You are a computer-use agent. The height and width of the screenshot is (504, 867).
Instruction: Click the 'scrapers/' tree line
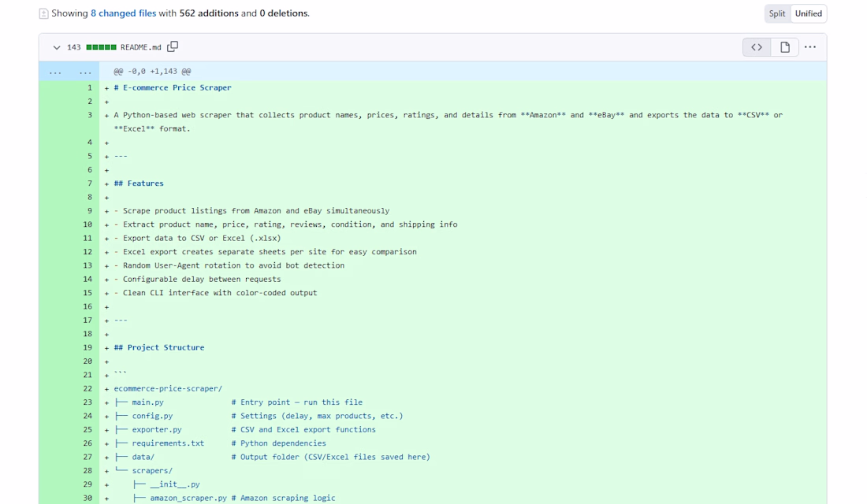click(x=143, y=470)
